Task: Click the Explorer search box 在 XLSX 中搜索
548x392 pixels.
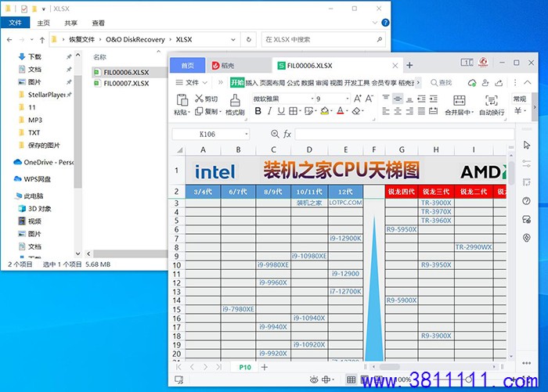Action: [323, 39]
